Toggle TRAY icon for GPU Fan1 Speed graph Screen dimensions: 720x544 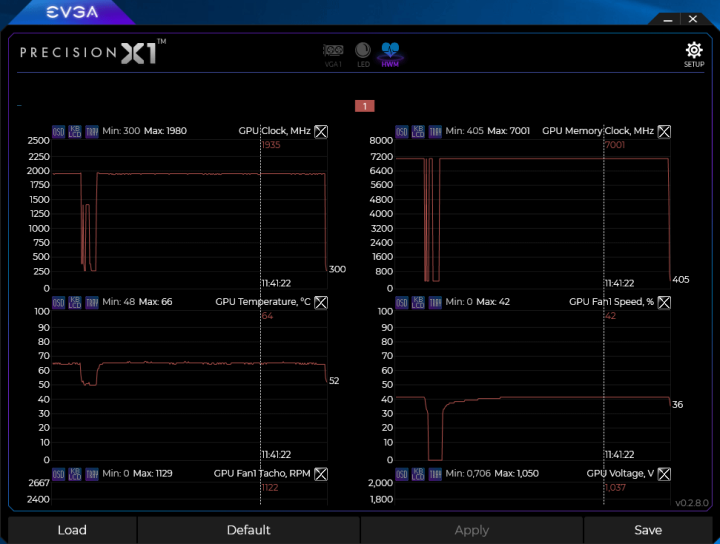[x=435, y=303]
